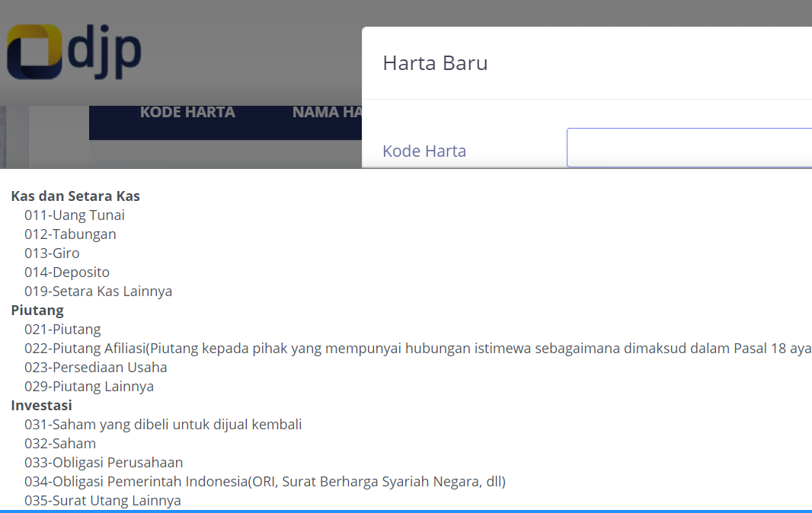Click the KODE HARTA column header
Viewport: 812px width, 513px height.
point(187,112)
